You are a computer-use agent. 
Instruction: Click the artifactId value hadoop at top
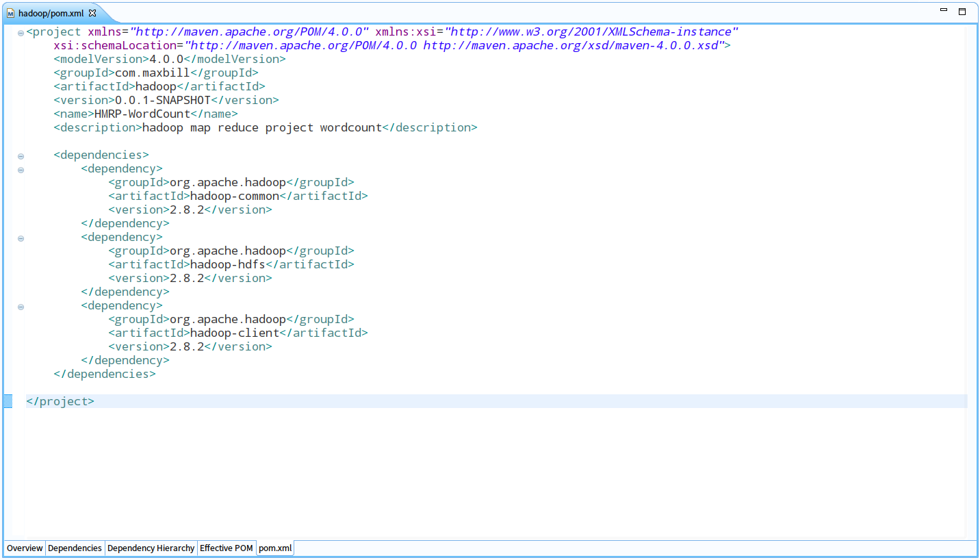[156, 86]
